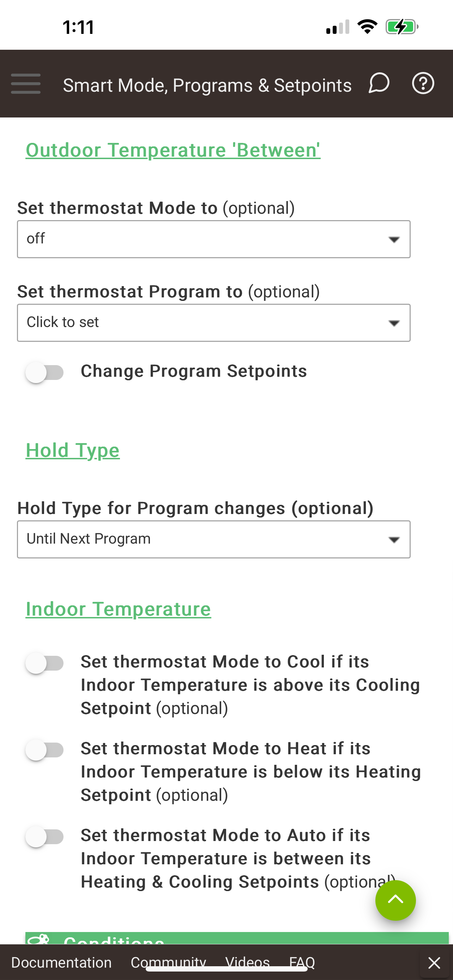
Task: Follow the Outdoor Temperature 'Between' link
Action: coord(173,150)
